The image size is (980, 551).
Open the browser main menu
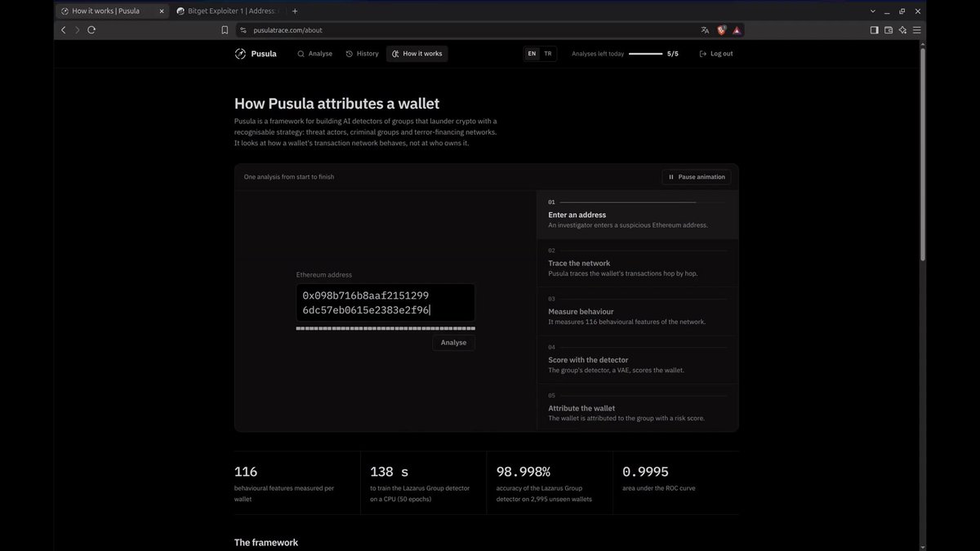coord(917,30)
